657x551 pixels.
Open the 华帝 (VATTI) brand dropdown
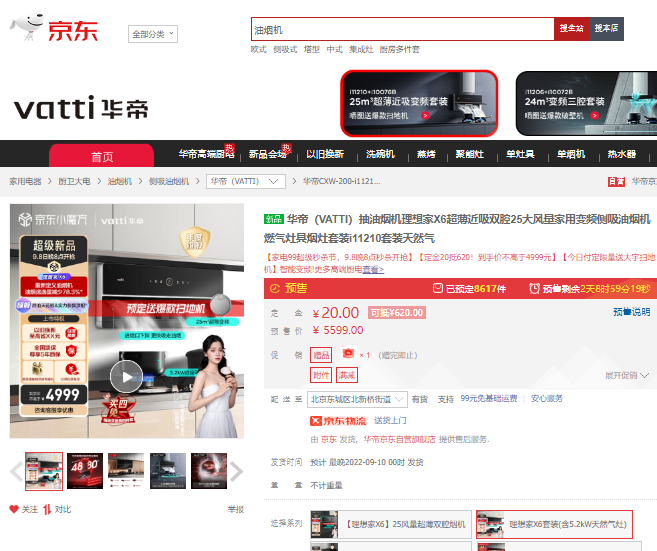[246, 181]
